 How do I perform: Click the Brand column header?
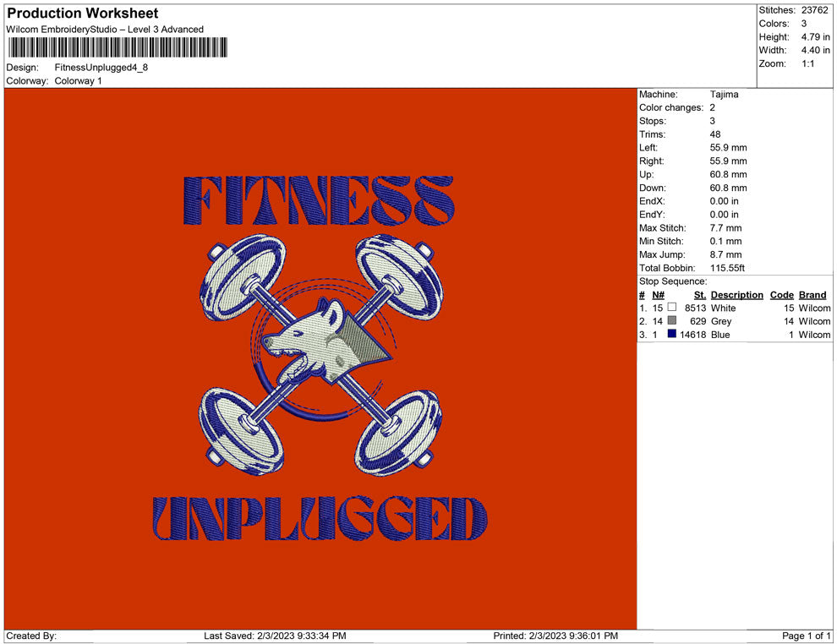pos(812,294)
